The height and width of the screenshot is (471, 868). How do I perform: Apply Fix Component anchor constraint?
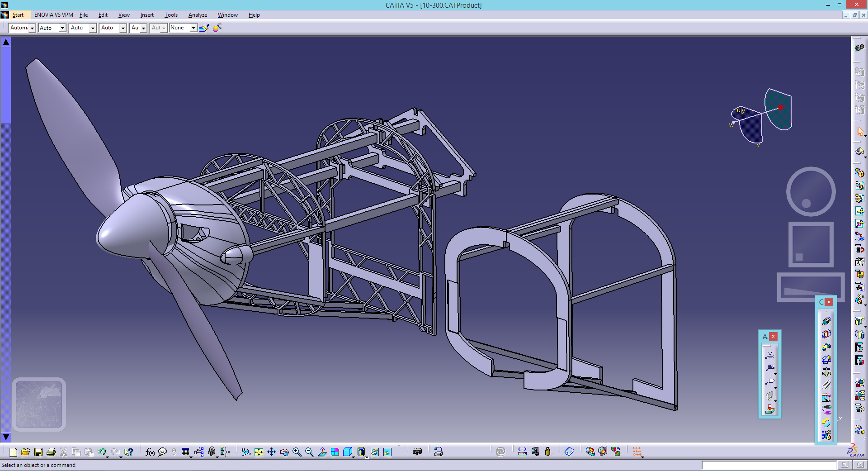826,371
